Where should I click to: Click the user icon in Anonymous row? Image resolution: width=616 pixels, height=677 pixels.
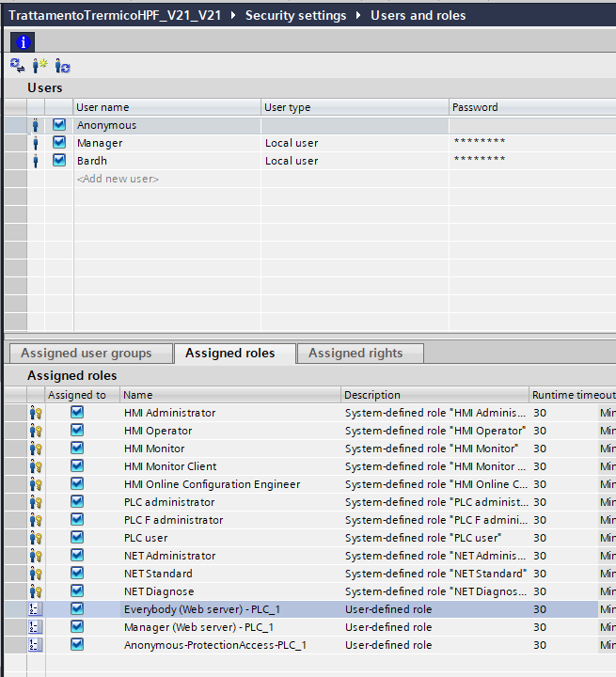tap(36, 125)
